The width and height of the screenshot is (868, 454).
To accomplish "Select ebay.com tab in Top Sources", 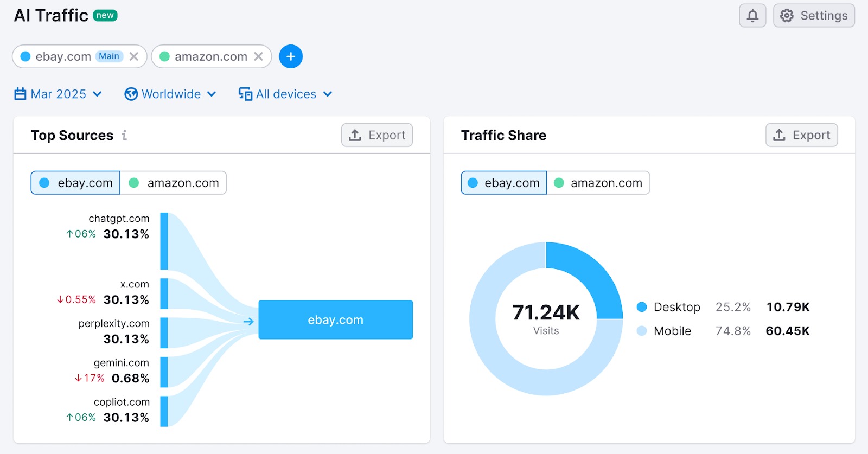I will click(x=75, y=183).
